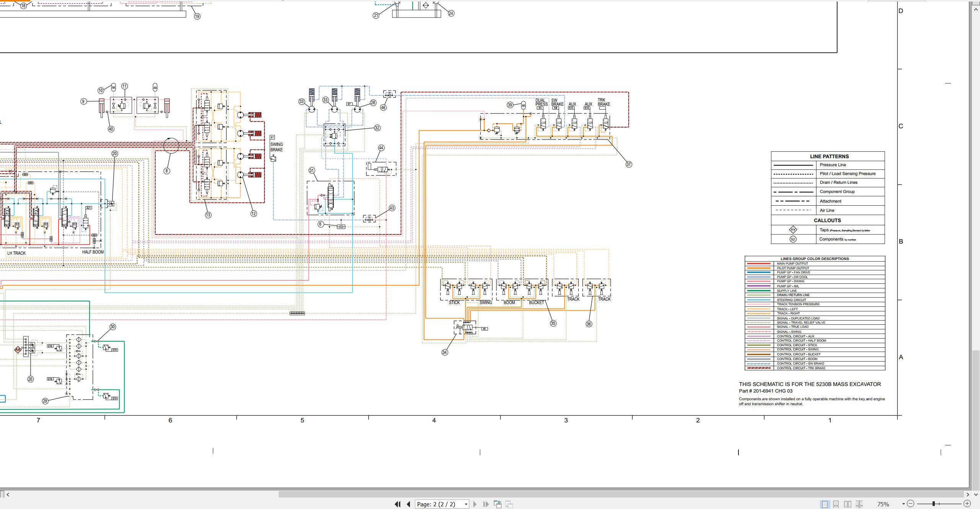Click the Part # 201-6941 CHG 03 text
980x509 pixels.
(766, 391)
